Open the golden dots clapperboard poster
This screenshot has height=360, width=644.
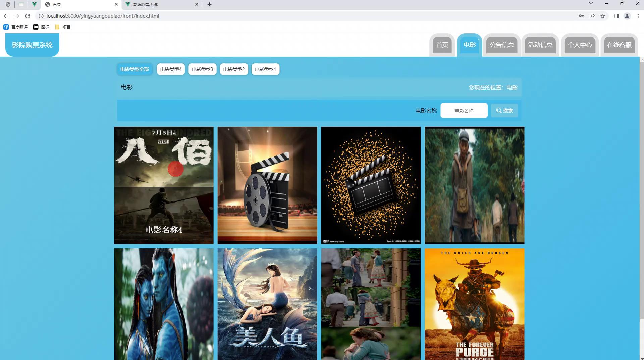371,185
